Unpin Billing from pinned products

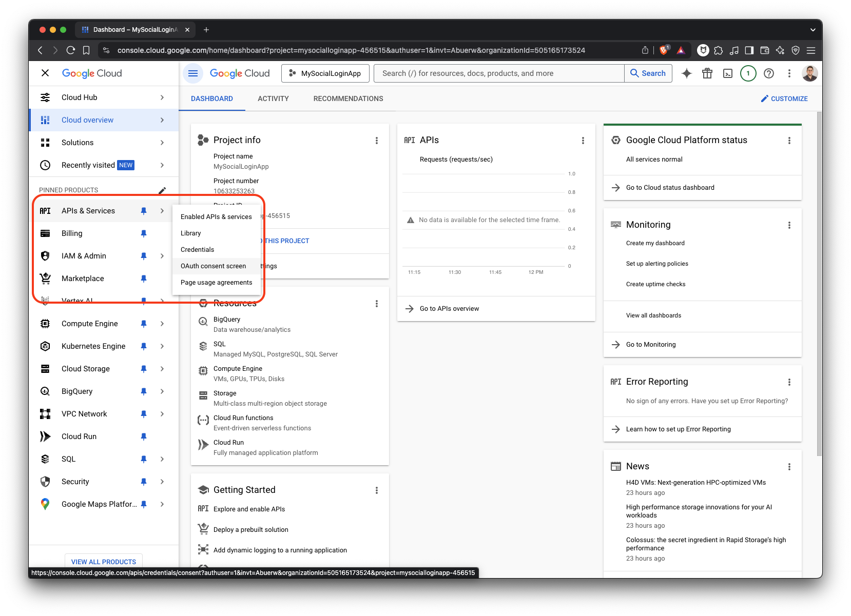click(x=144, y=233)
